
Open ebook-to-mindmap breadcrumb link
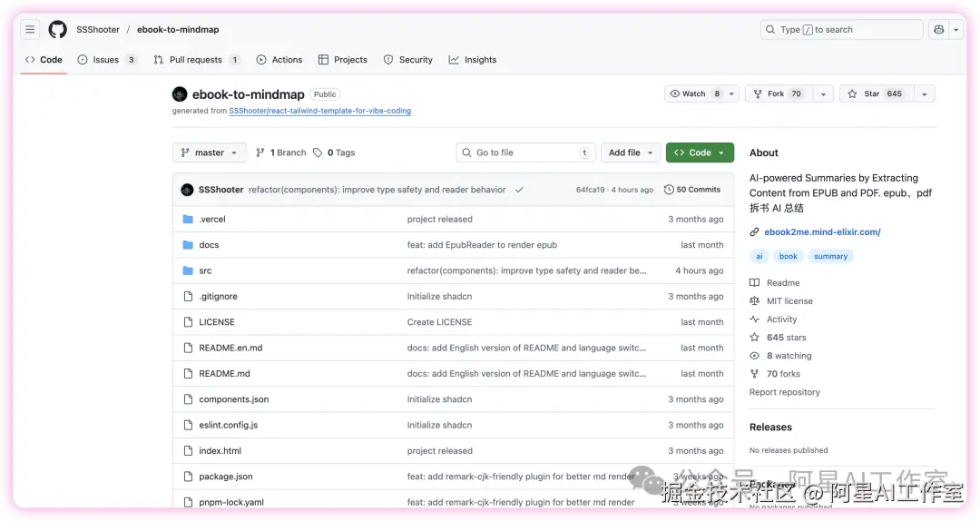178,29
